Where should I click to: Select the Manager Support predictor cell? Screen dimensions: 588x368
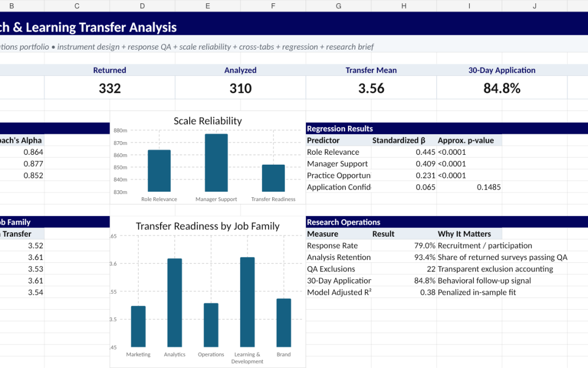[338, 164]
